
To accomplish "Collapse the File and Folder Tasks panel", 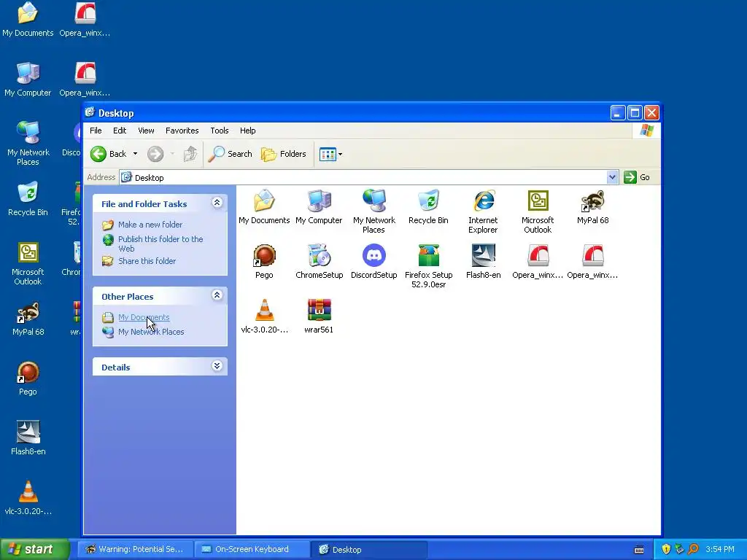I will (x=217, y=203).
